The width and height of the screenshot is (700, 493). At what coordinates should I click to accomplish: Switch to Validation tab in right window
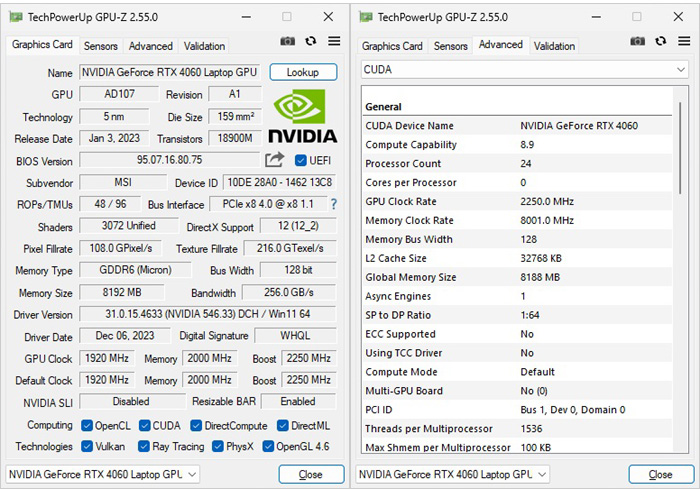554,46
